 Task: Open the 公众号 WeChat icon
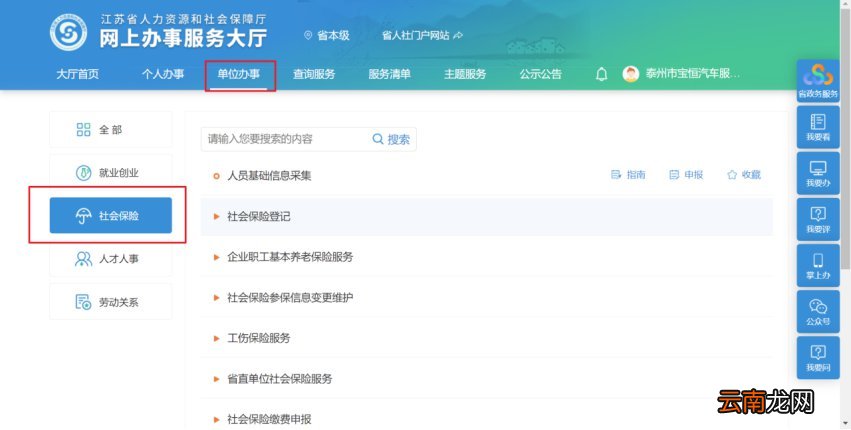coord(818,307)
